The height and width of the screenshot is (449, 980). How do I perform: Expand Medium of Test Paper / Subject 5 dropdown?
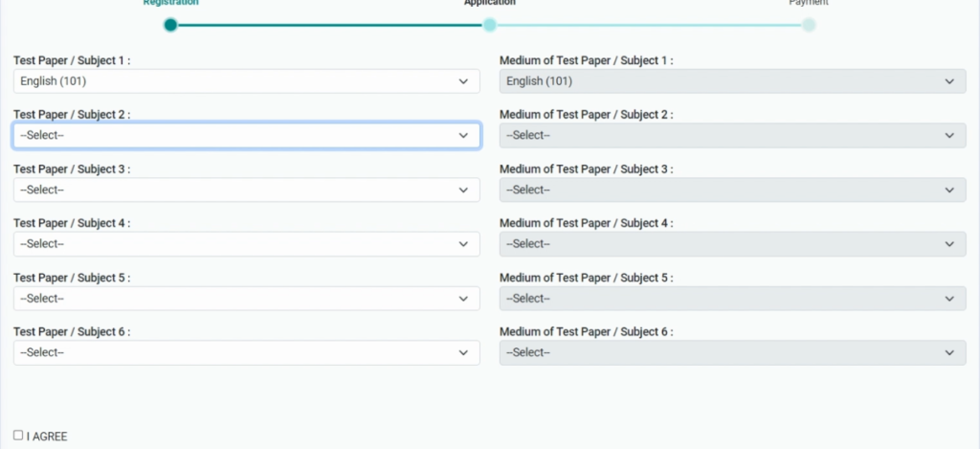click(x=732, y=299)
